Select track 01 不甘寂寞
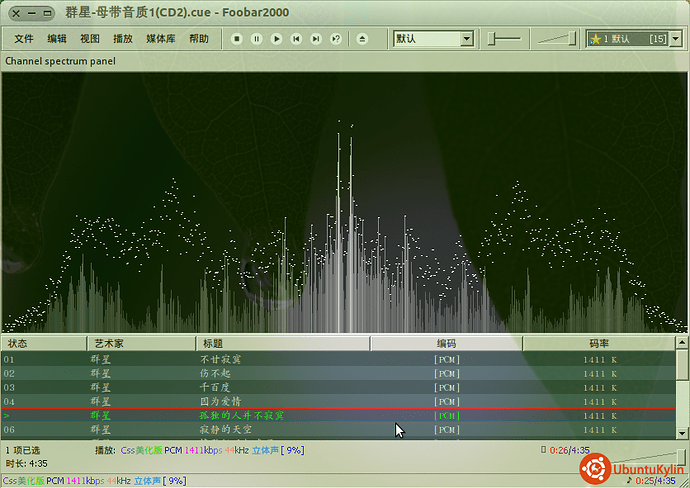 338,360
